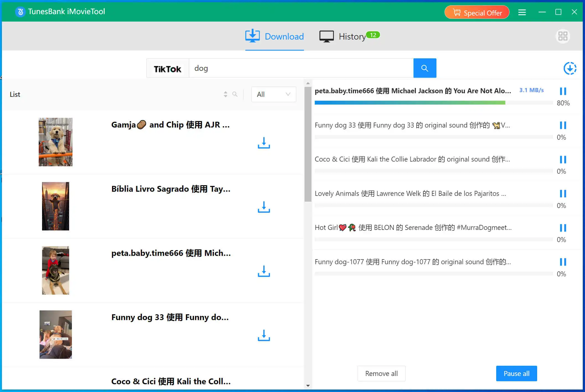This screenshot has width=585, height=392.
Task: Pause the Funny dog 33 queued download
Action: [x=563, y=125]
